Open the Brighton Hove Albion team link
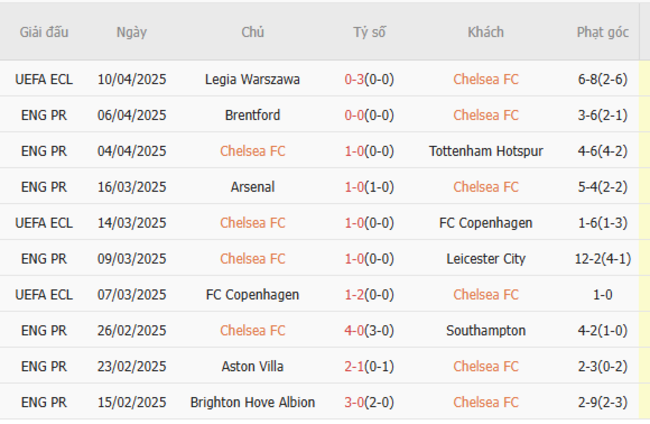Viewport: 650px width, 424px height. pyautogui.click(x=252, y=403)
